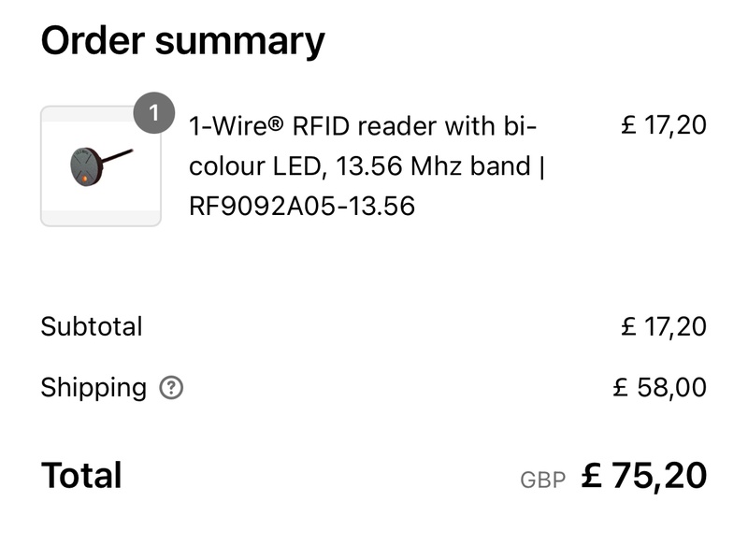Click the product price £ 17,20
748x560 pixels.
(664, 125)
